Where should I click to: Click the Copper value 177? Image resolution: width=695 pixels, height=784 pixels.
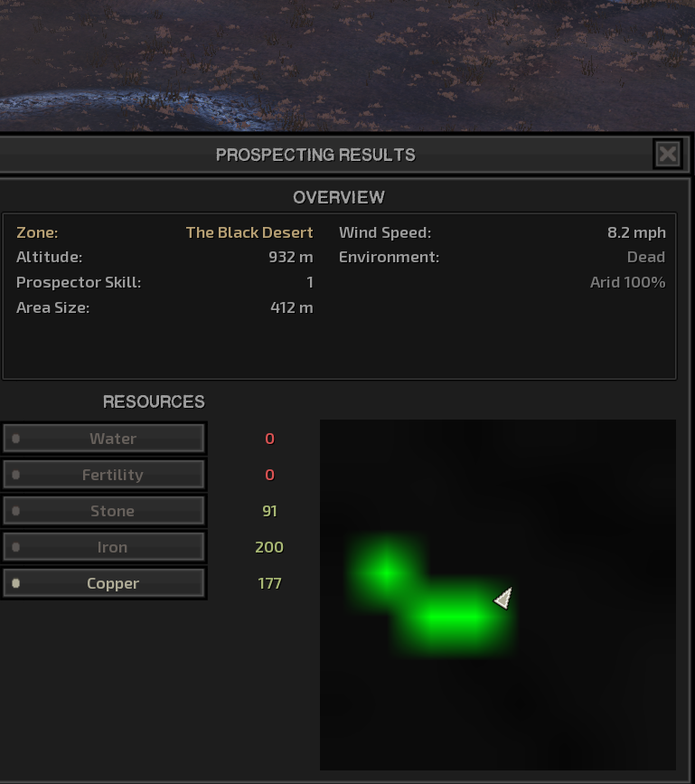coord(270,583)
